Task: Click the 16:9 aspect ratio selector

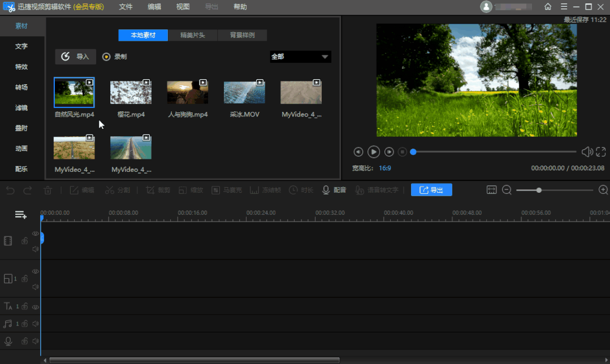Action: tap(385, 168)
